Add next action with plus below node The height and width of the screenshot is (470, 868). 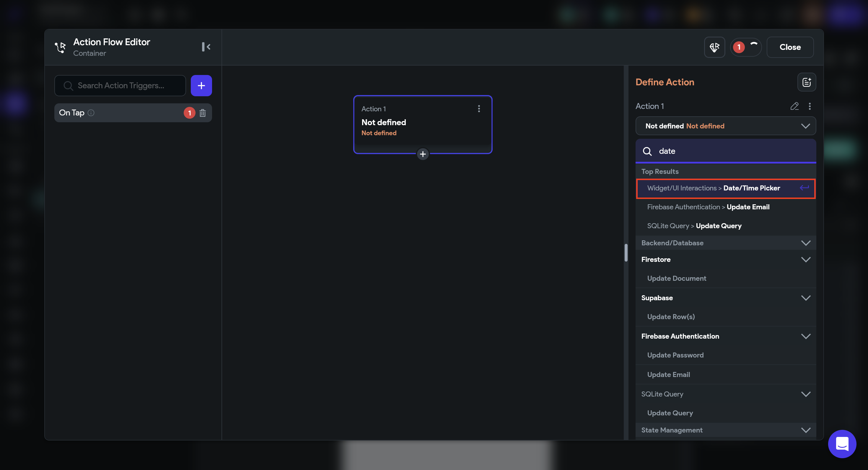click(423, 154)
